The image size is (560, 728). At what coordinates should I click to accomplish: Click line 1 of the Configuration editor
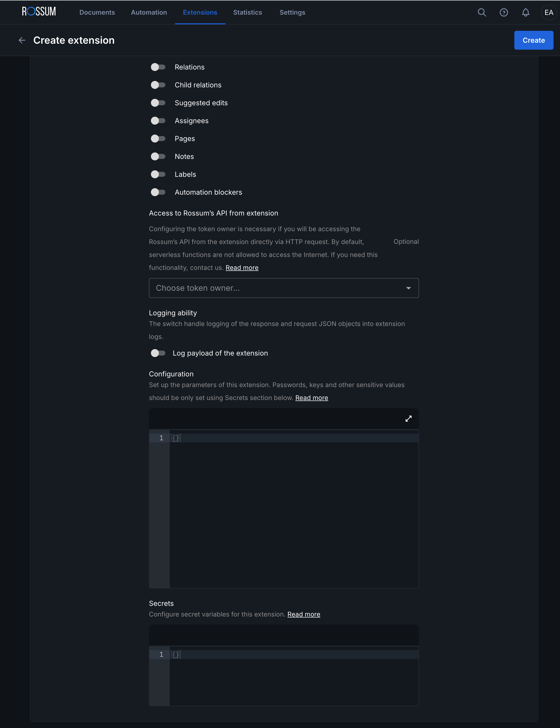(187, 438)
